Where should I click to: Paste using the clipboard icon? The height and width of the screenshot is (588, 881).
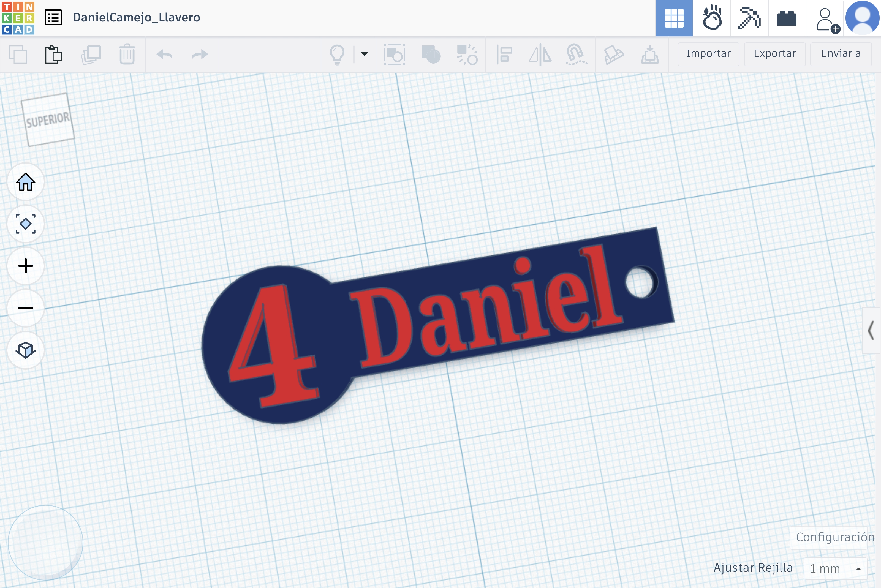click(54, 55)
